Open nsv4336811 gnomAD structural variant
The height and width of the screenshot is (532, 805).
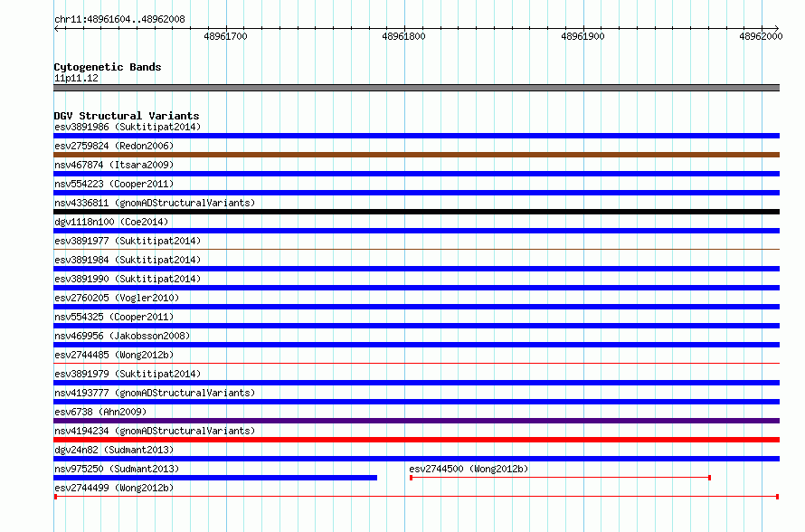click(x=155, y=203)
